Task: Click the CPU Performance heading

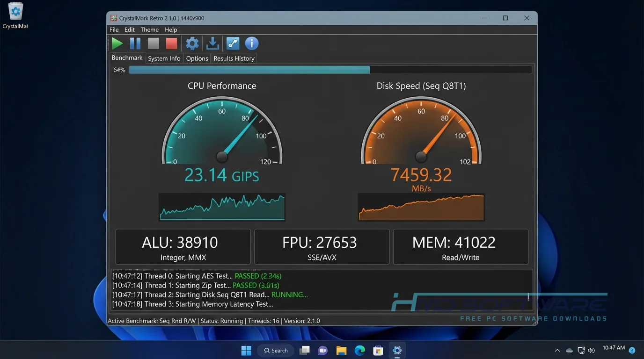Action: (x=222, y=86)
